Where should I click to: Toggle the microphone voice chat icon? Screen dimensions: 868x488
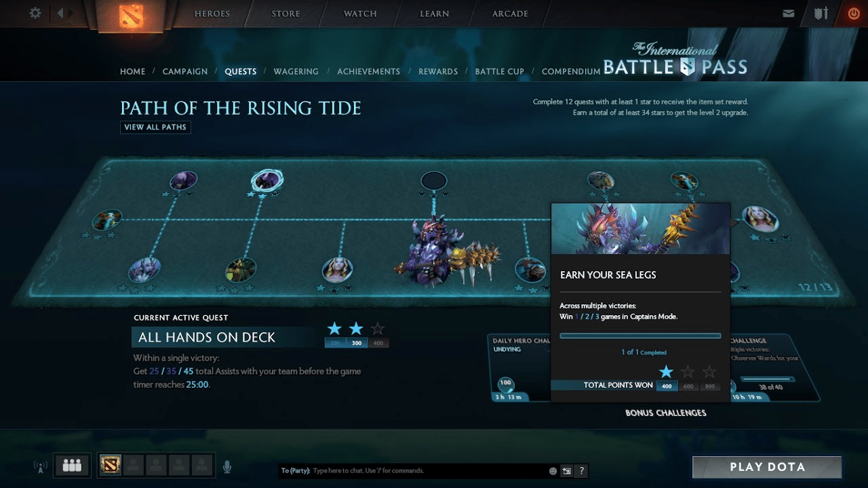(x=227, y=466)
